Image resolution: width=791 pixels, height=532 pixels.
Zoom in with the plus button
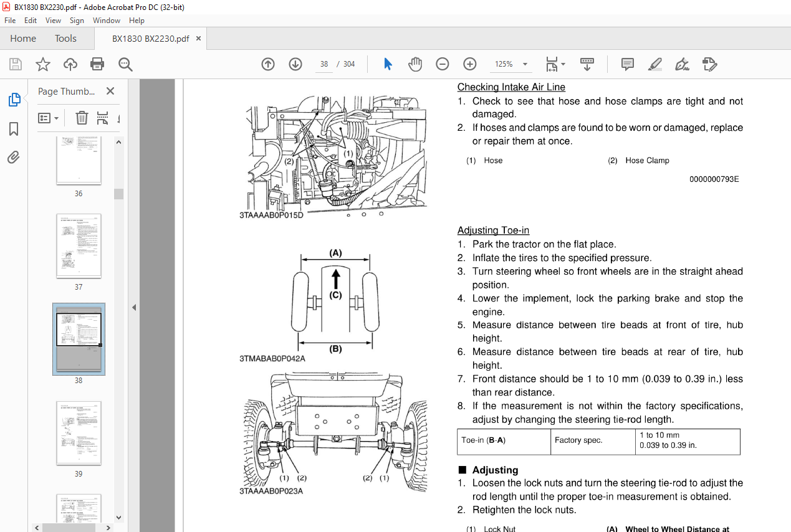470,64
